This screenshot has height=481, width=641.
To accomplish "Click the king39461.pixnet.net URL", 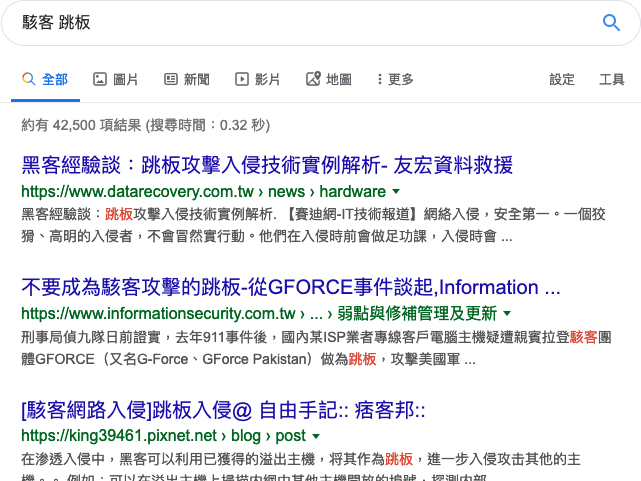I will (x=164, y=436).
